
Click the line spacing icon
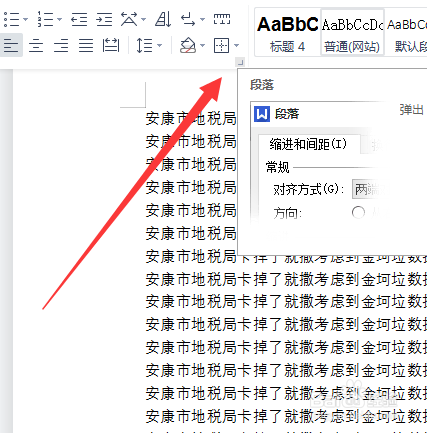click(144, 45)
